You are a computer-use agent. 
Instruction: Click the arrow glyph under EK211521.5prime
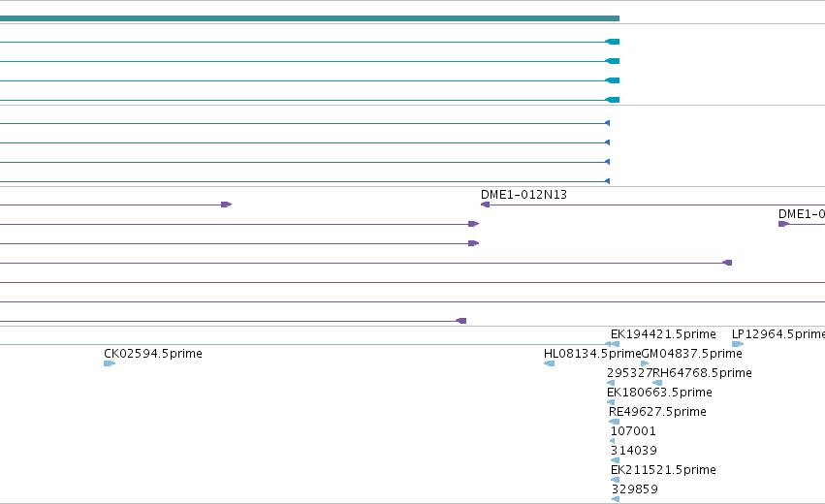coord(615,480)
